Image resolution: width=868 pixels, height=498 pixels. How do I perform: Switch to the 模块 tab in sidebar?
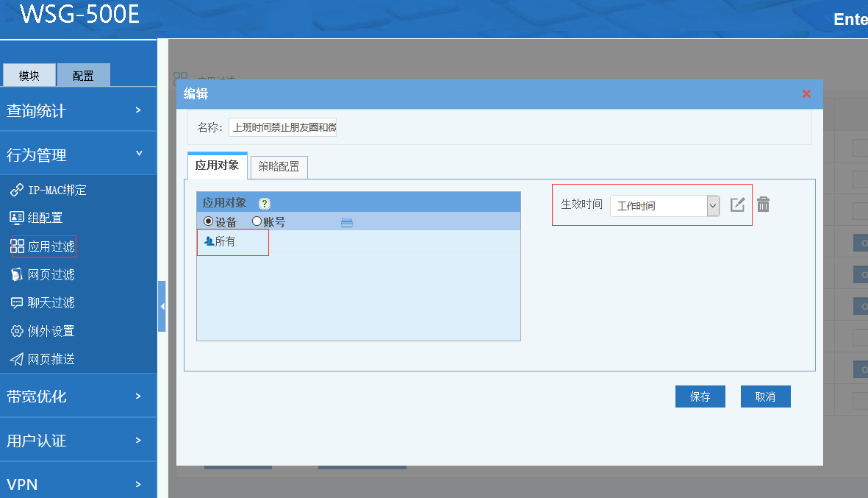click(x=29, y=76)
